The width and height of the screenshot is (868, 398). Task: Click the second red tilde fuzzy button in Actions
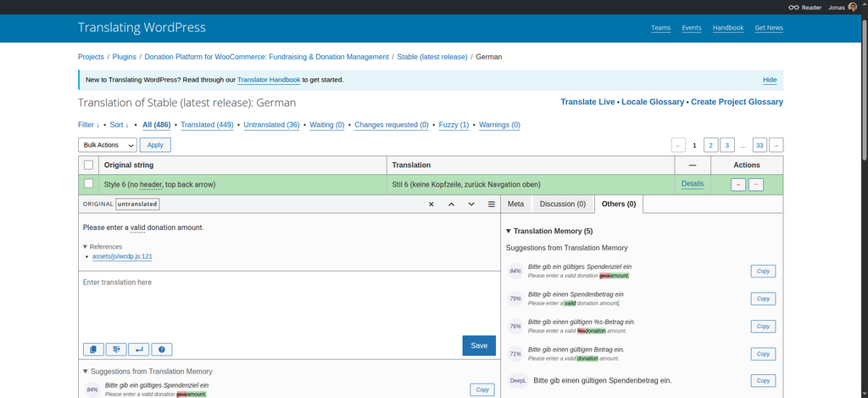(756, 185)
